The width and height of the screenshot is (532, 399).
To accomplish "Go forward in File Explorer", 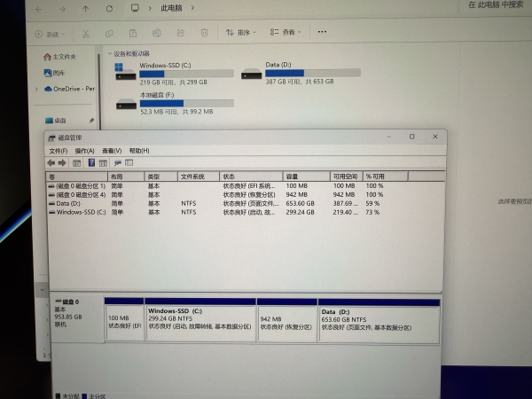I will click(x=62, y=9).
